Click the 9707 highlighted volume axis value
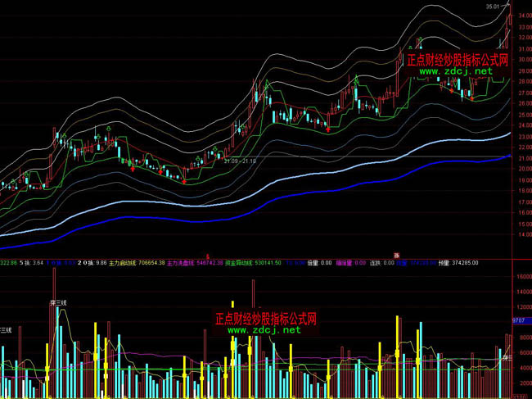This screenshot has width=532, height=399. [x=518, y=320]
